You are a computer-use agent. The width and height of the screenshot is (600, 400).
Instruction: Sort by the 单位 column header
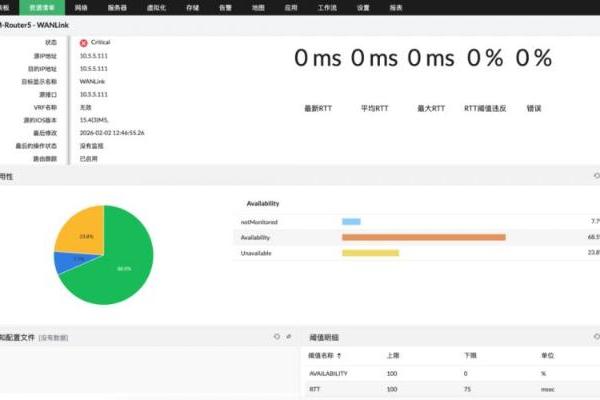tap(547, 356)
